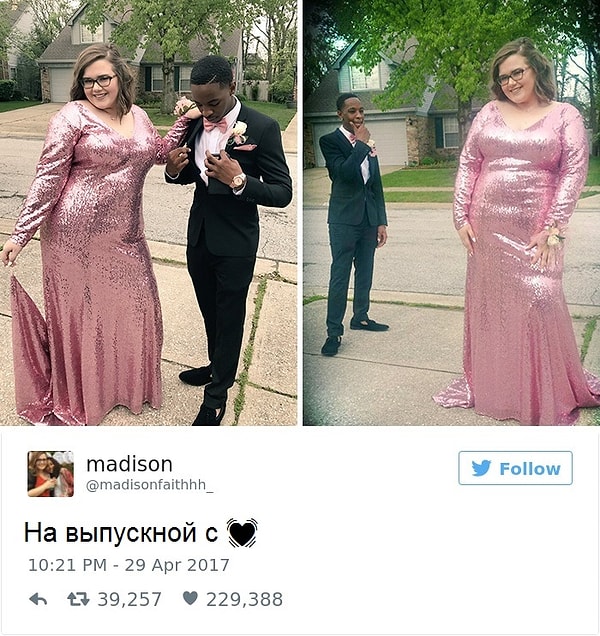
Task: Click the display name madison
Action: coord(129,464)
